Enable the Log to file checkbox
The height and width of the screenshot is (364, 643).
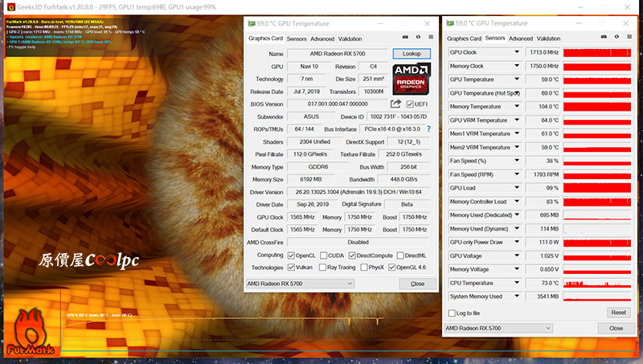coord(451,313)
